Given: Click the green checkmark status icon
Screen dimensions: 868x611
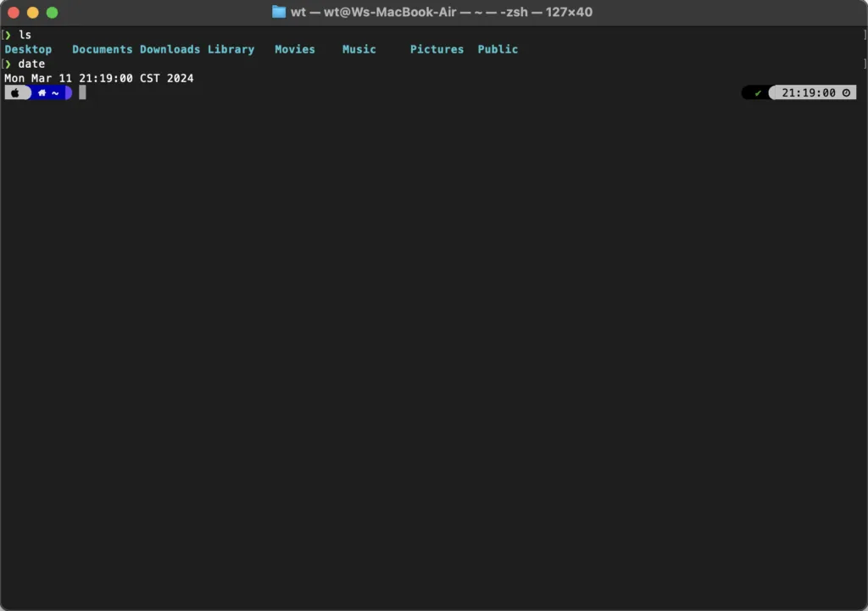Looking at the screenshot, I should click(x=758, y=93).
